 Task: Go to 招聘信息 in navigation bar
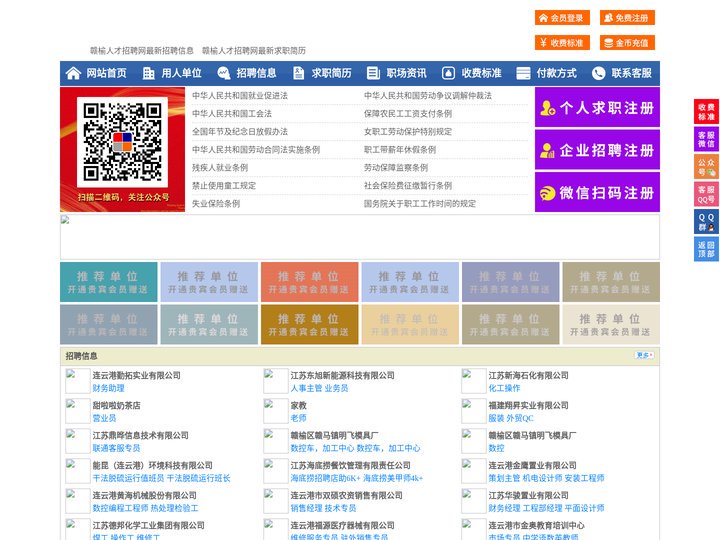pyautogui.click(x=256, y=73)
